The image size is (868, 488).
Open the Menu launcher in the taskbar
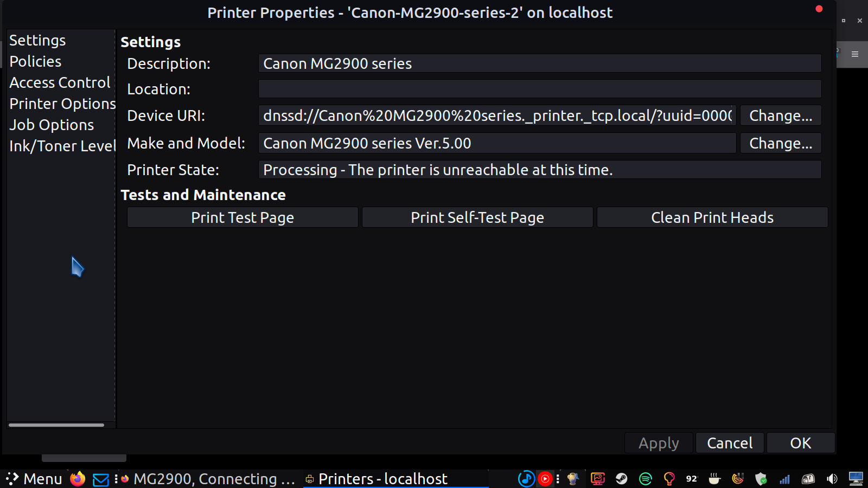(x=34, y=479)
